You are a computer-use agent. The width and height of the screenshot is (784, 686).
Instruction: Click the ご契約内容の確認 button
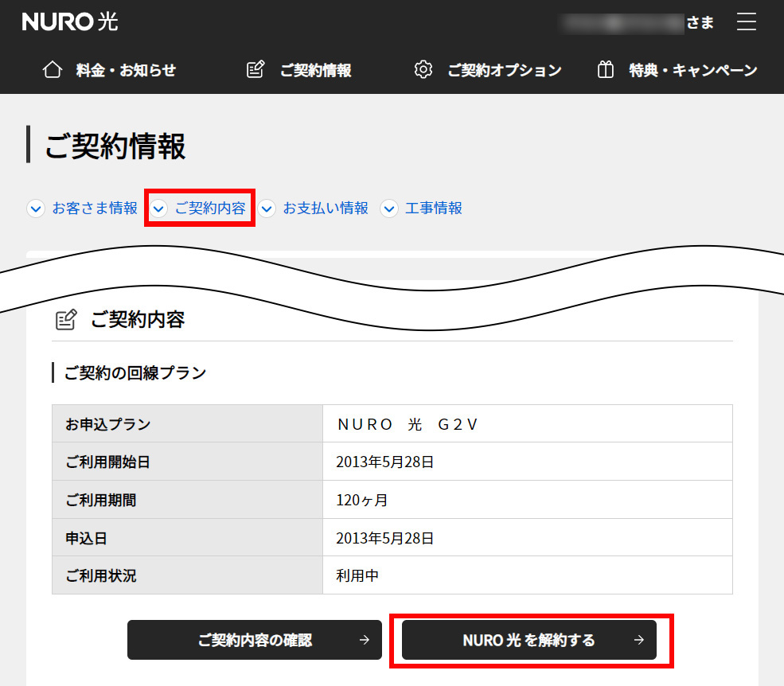(255, 640)
